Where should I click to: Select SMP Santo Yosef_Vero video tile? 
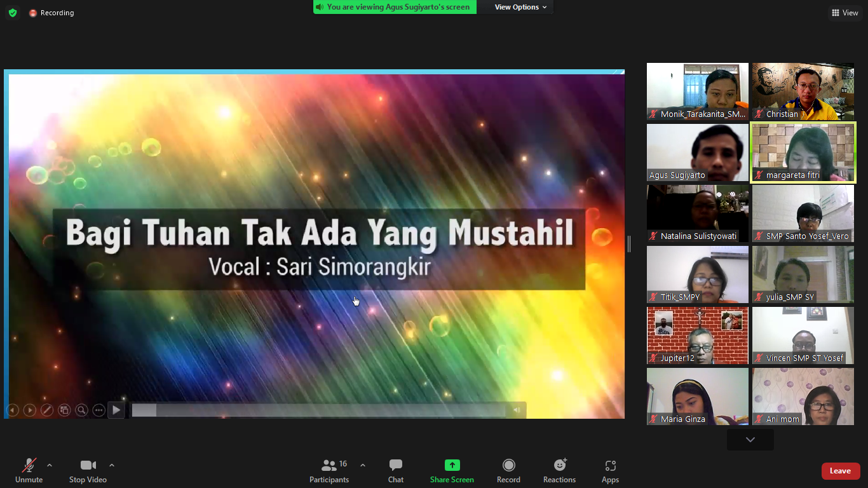[803, 213]
